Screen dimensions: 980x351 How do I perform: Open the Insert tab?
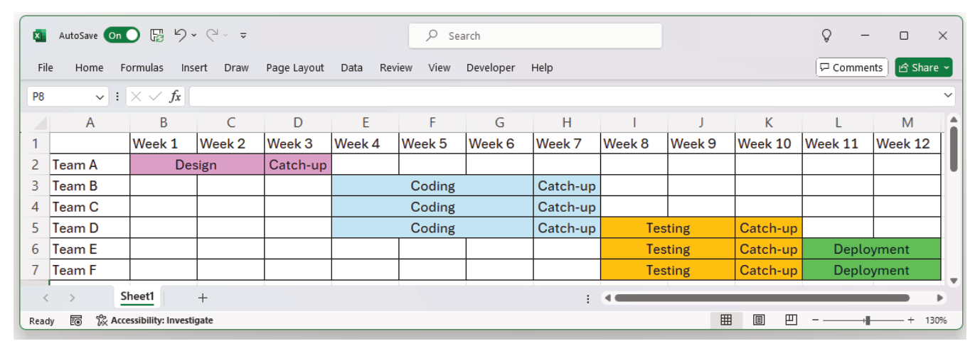(194, 67)
